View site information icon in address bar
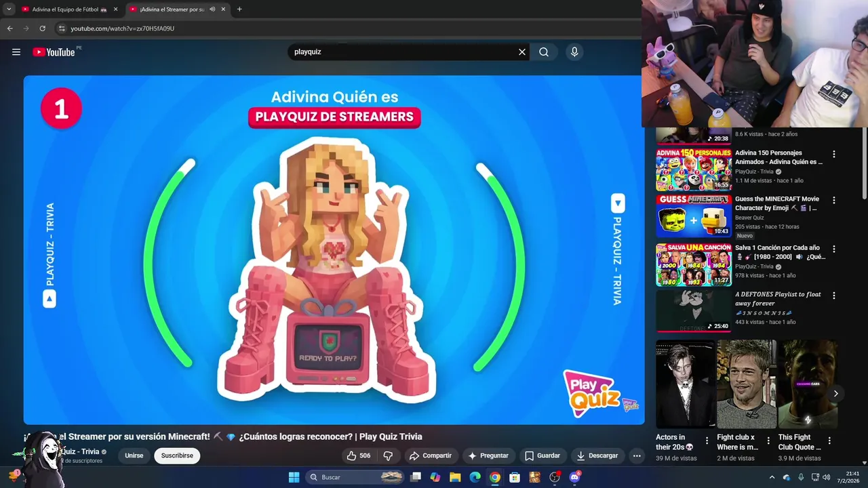Screen dimensions: 868x488 point(62,28)
